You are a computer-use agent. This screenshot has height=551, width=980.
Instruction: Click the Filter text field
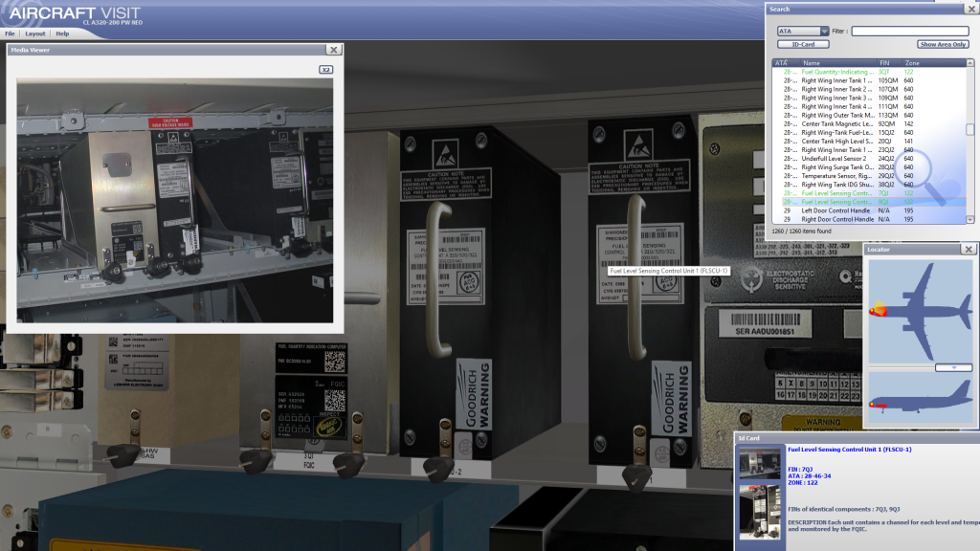click(x=910, y=32)
